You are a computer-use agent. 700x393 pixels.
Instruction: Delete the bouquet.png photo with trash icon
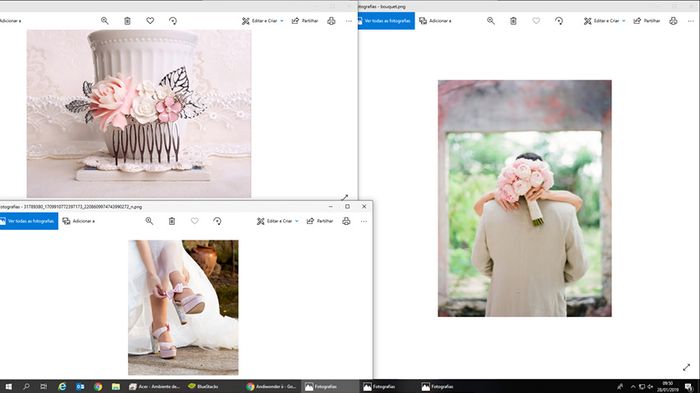(x=513, y=21)
